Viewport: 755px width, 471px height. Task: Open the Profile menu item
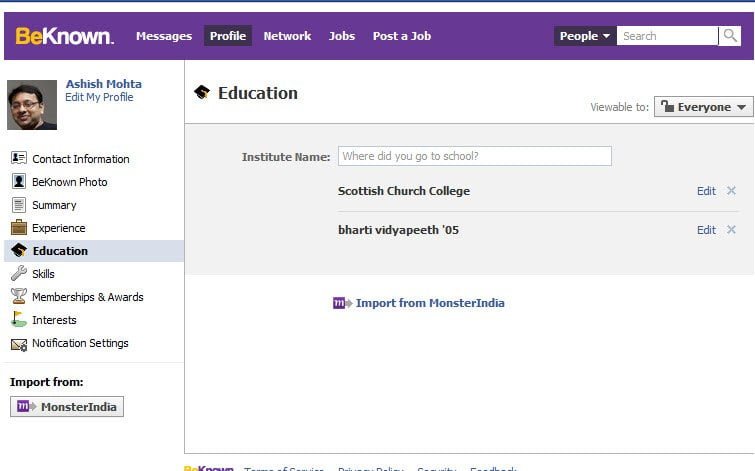(228, 36)
